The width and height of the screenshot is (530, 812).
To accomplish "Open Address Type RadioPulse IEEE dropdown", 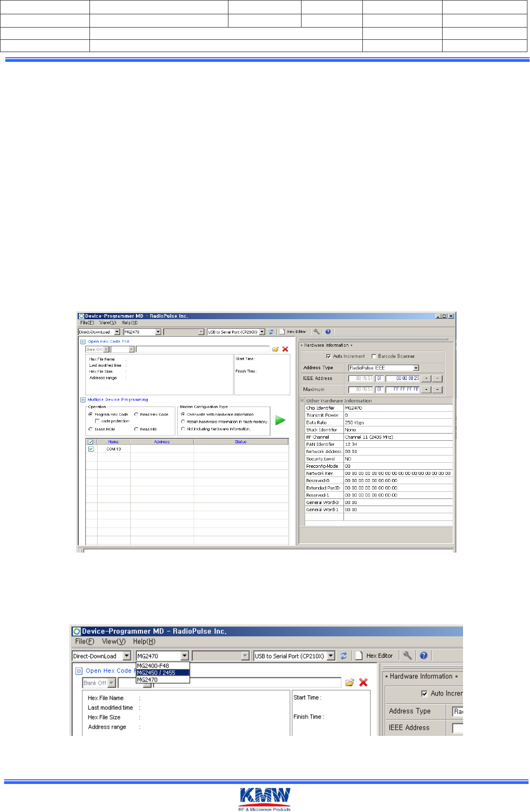I will (x=416, y=368).
